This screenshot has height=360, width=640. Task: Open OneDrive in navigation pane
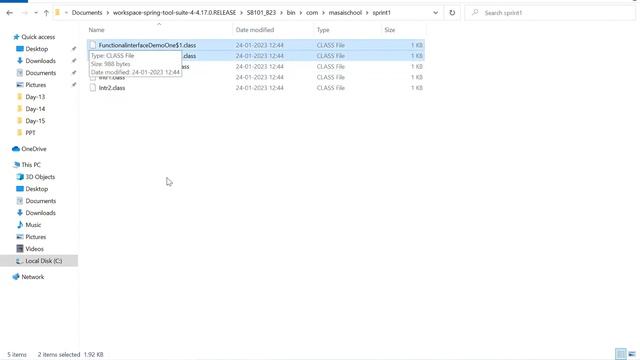tap(34, 149)
